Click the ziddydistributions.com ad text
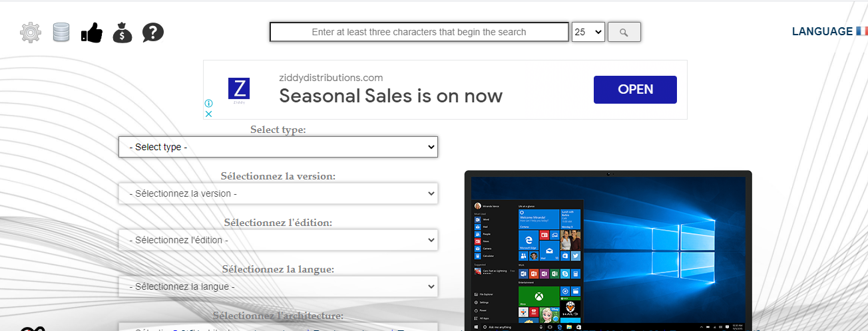 [x=331, y=78]
